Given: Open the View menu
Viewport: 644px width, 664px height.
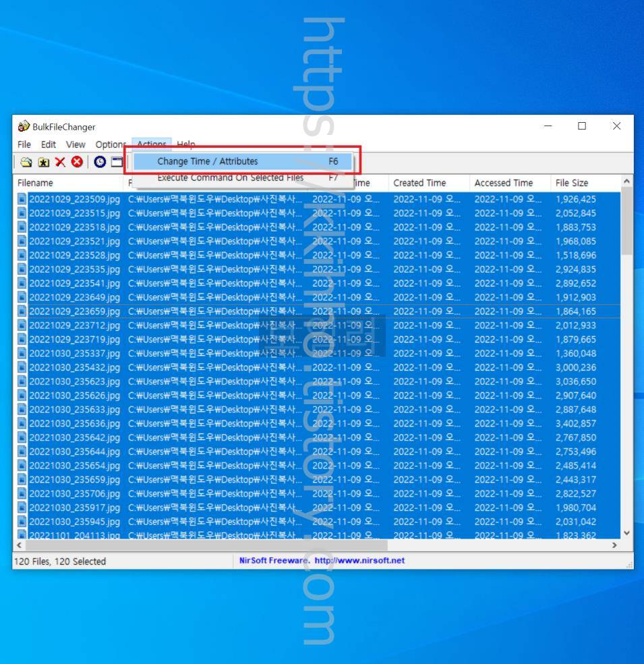Looking at the screenshot, I should point(76,144).
